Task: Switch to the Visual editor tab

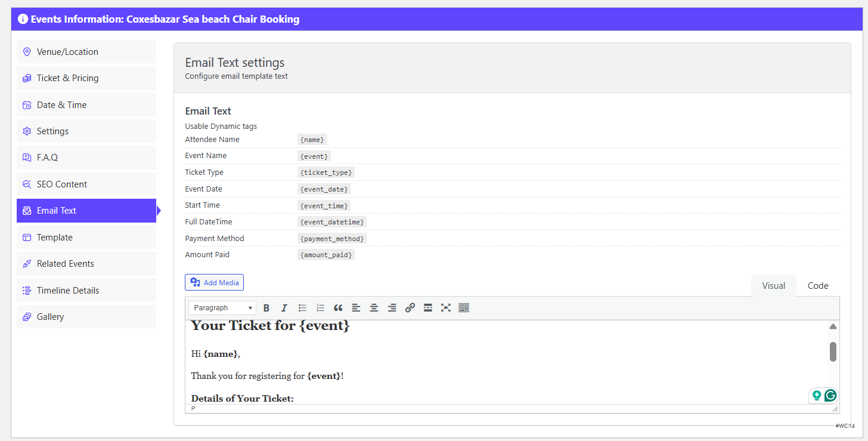Action: (773, 286)
